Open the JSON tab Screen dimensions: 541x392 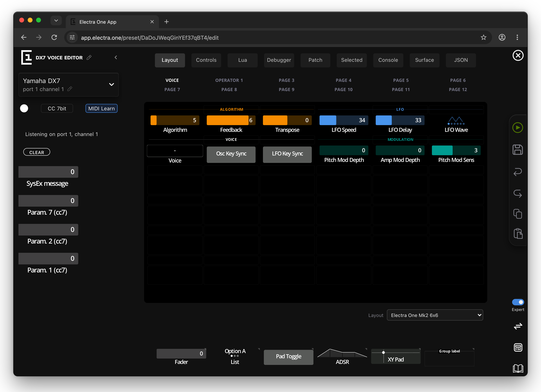[461, 60]
